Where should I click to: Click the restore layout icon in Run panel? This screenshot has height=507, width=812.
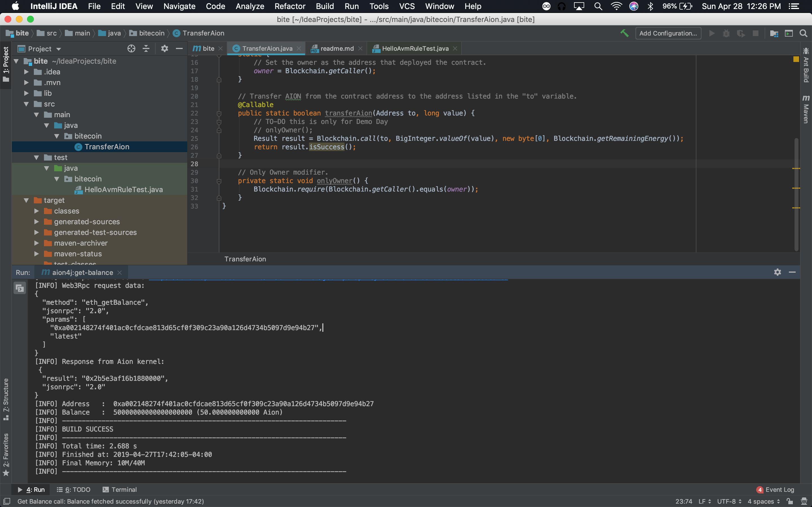click(x=19, y=288)
